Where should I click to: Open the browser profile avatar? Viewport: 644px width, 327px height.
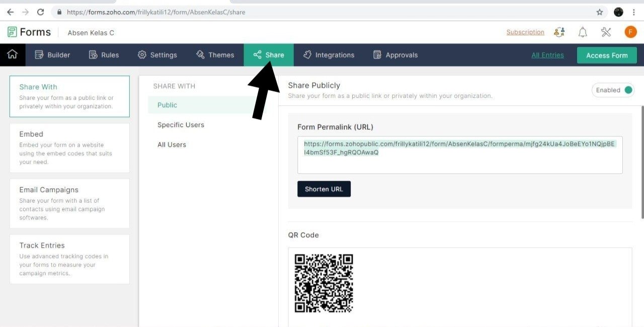pos(619,12)
